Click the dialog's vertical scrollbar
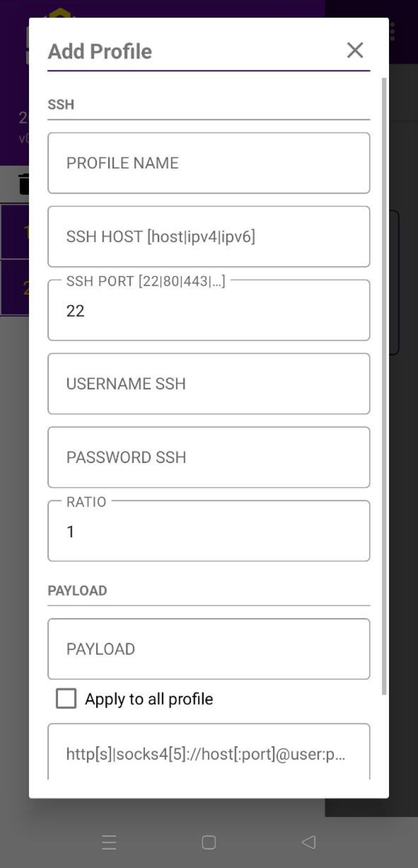 384,385
